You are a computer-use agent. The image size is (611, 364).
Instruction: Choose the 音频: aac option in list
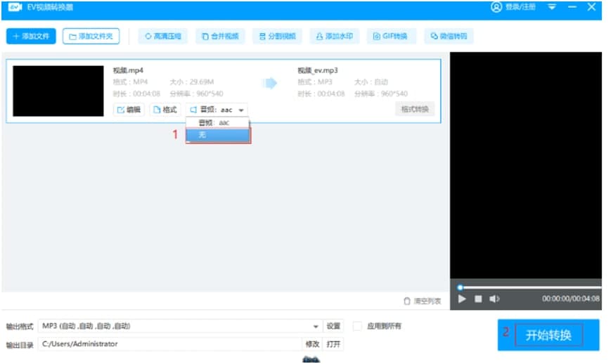(217, 123)
